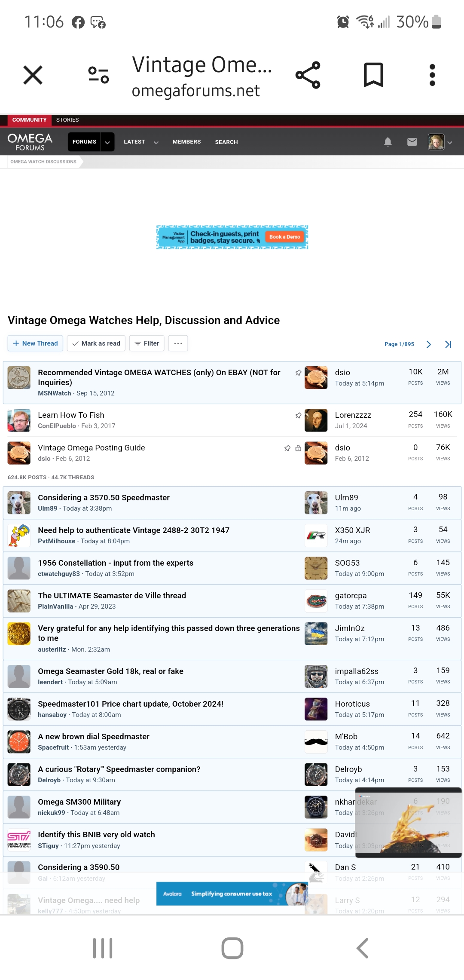Open thread tools ellipsis button
This screenshot has width=464, height=980.
click(178, 343)
